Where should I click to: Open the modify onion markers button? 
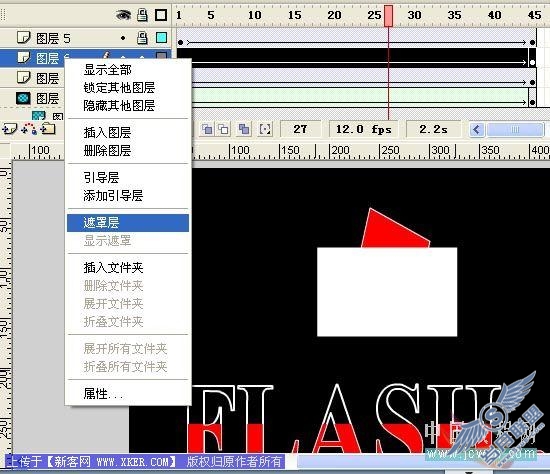pos(265,129)
